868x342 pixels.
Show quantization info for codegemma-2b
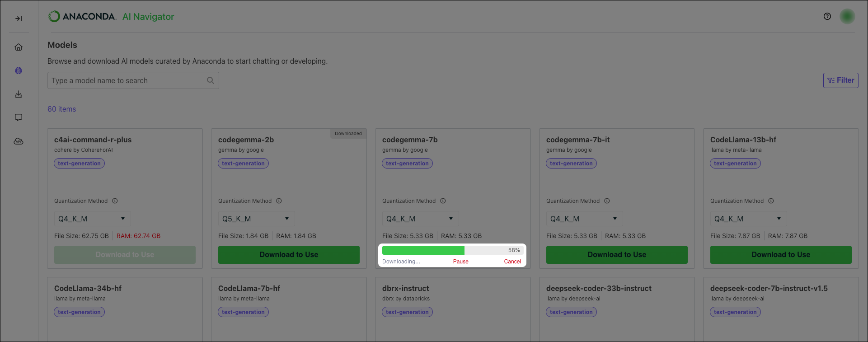tap(279, 201)
